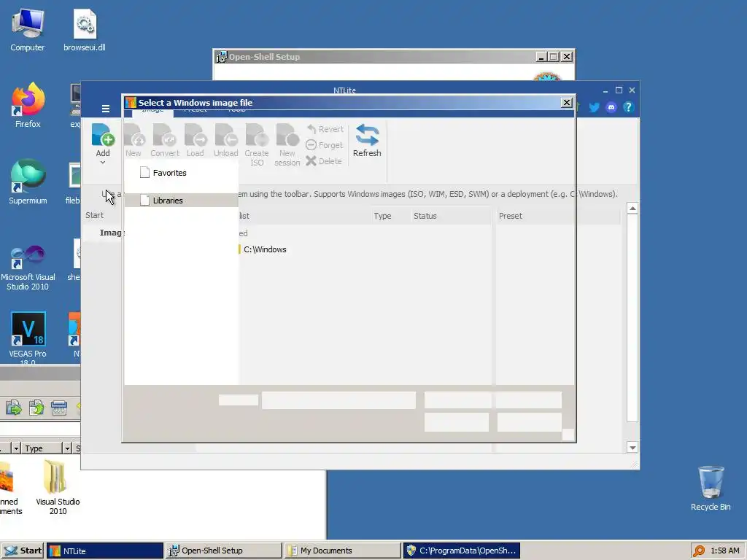
Task: Maximize the NTLite window
Action: coord(619,90)
